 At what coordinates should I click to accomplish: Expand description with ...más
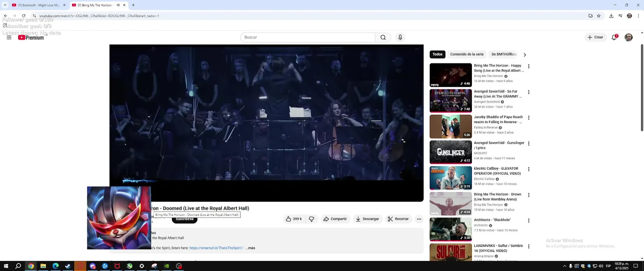[250, 248]
